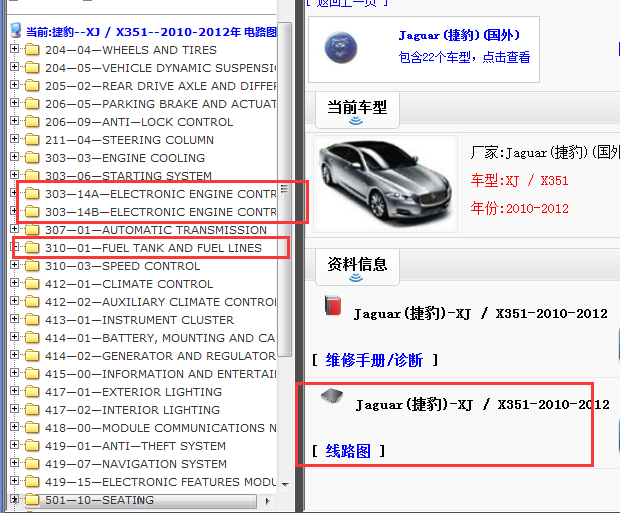Click folder icon of 303—14A—ELECTRONIC ENGINE CONTROL

point(32,194)
